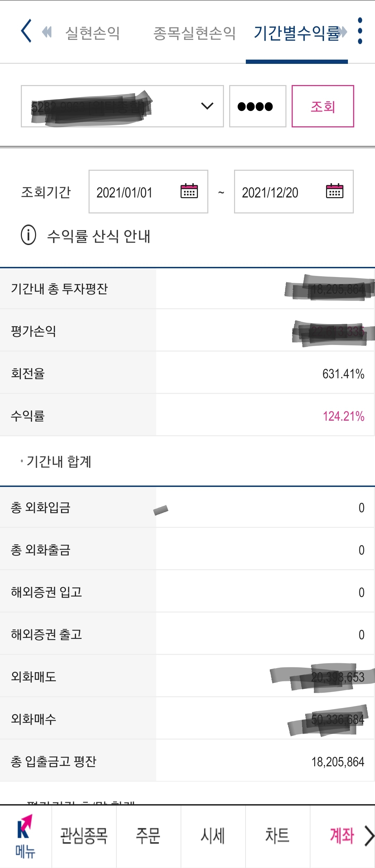The height and width of the screenshot is (868, 375).
Task: Tap the info icon for 수익률 산식
Action: [x=28, y=235]
